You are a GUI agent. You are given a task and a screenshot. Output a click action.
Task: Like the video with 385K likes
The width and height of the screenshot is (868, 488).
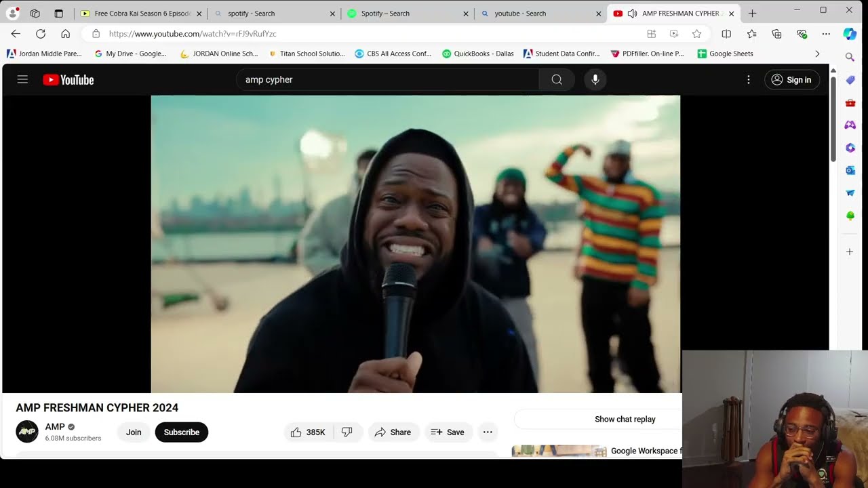[x=308, y=432]
